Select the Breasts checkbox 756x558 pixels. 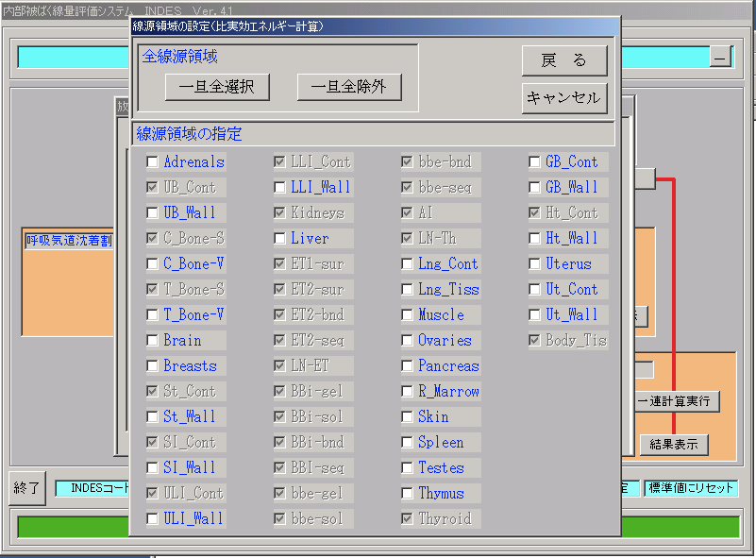point(152,366)
